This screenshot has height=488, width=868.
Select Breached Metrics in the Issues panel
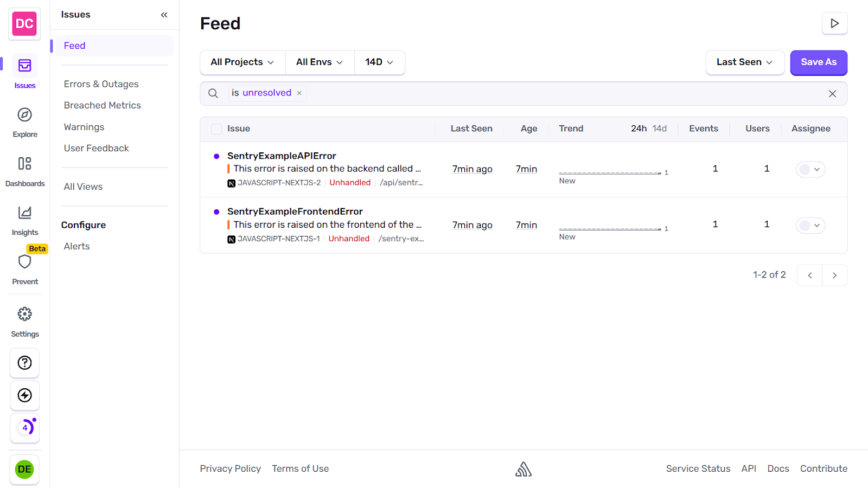[102, 105]
